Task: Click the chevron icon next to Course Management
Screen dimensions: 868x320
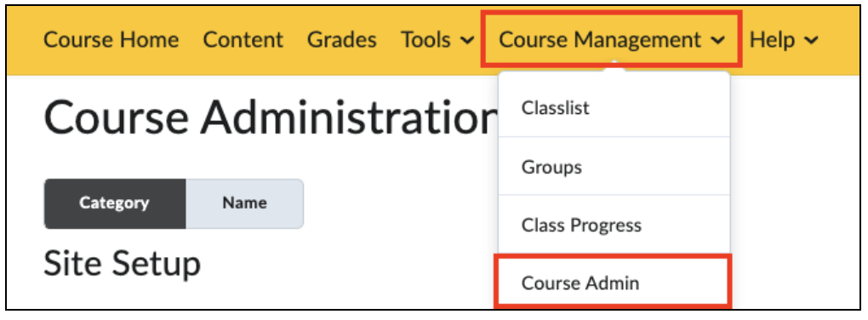Action: (x=718, y=40)
